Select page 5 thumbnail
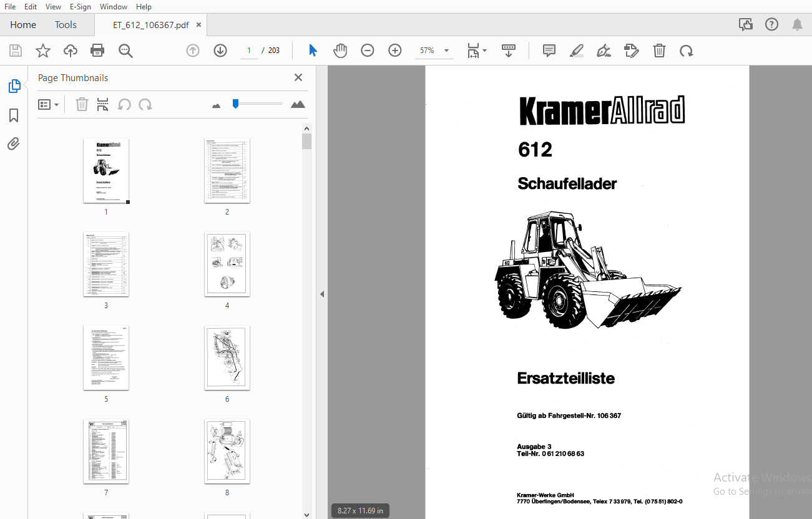812x519 pixels. (106, 358)
